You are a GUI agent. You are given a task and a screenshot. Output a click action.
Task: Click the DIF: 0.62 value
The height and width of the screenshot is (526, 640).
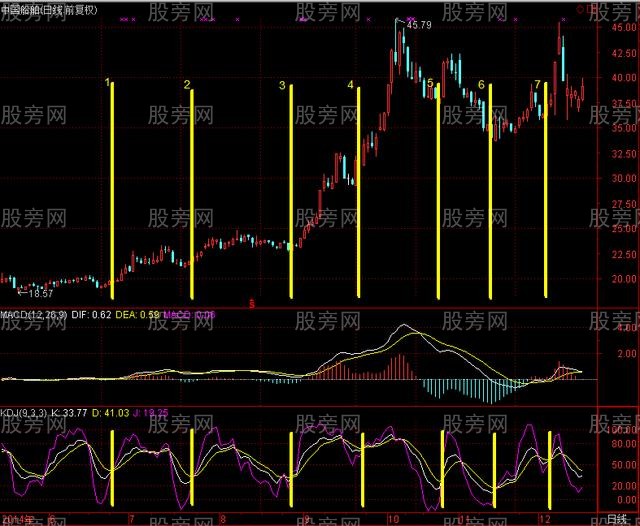pyautogui.click(x=91, y=315)
